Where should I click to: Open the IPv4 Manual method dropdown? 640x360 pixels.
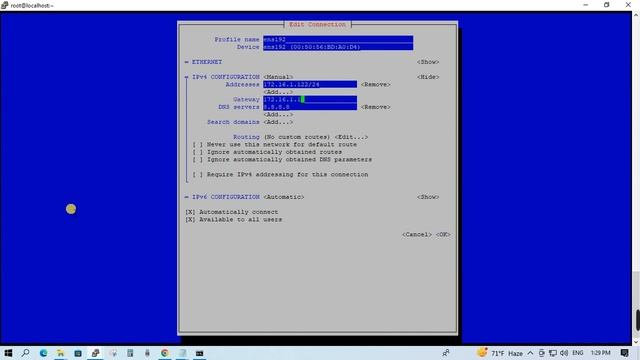point(278,77)
